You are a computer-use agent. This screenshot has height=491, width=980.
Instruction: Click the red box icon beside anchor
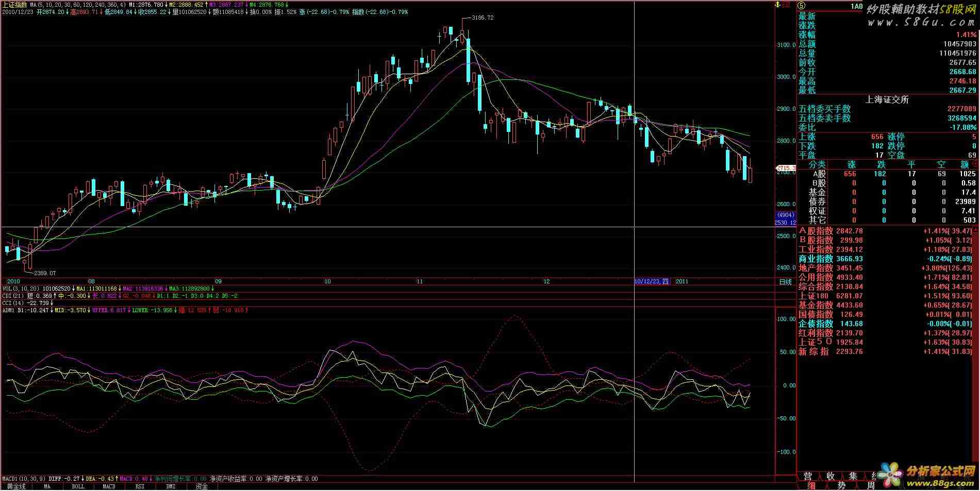(786, 5)
